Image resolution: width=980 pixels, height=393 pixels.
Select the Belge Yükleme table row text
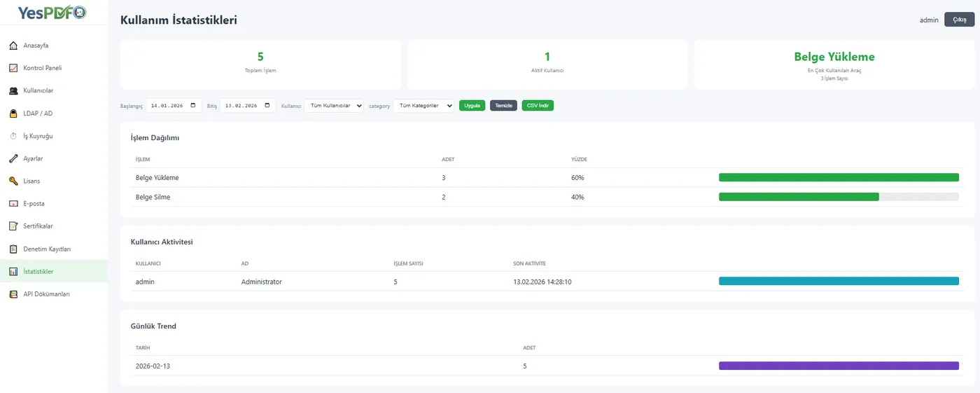[x=157, y=178]
